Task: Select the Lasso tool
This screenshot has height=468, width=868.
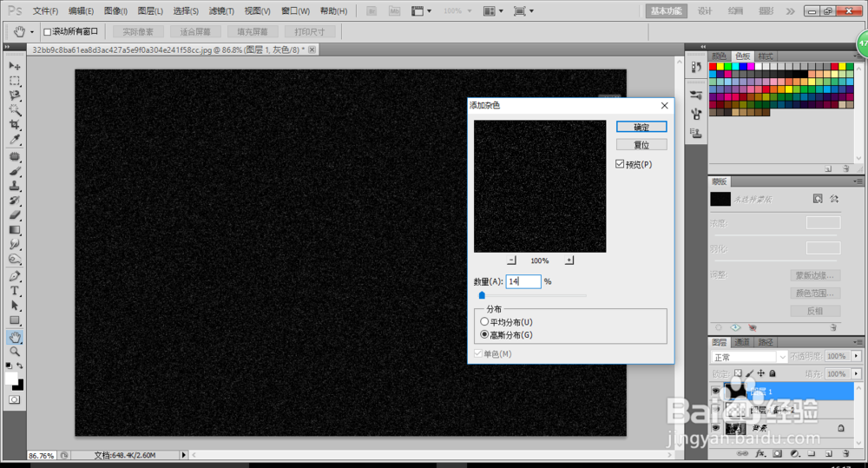Action: (x=15, y=96)
